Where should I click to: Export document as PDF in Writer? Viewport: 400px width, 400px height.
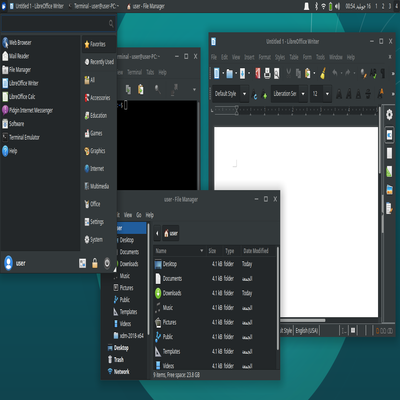[258, 73]
